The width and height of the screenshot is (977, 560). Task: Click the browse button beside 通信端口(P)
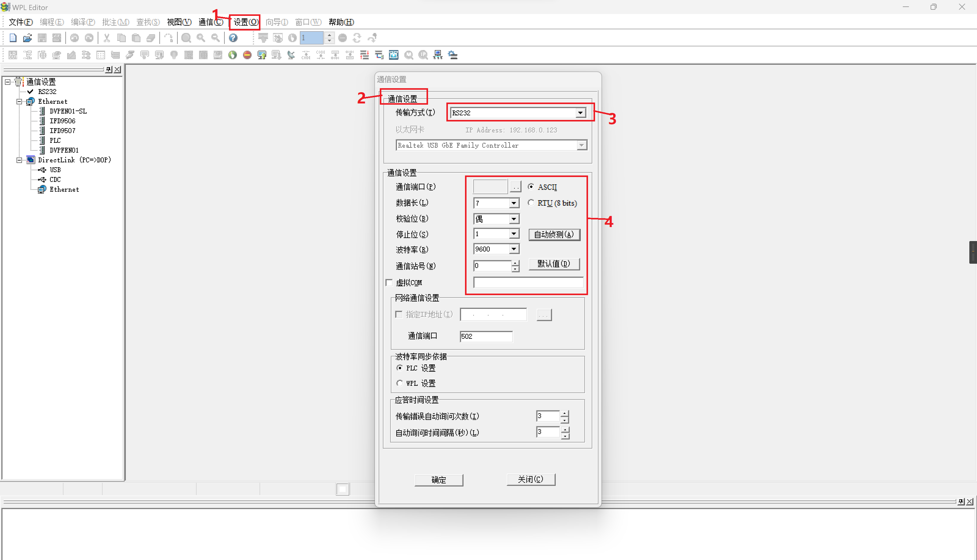[516, 186]
